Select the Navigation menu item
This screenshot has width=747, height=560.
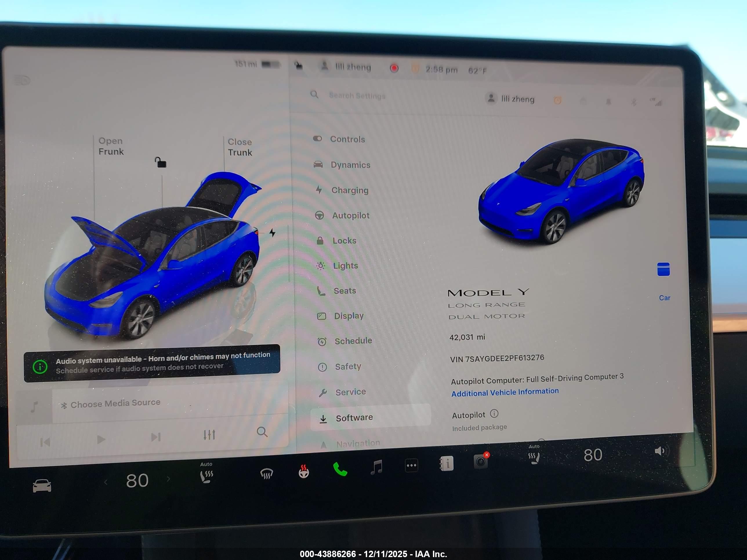pyautogui.click(x=350, y=443)
